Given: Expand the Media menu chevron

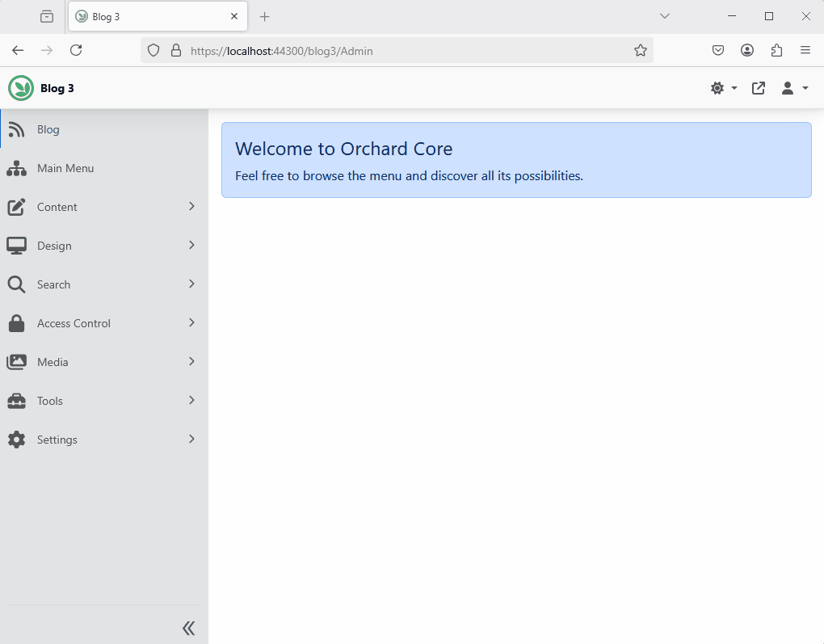Looking at the screenshot, I should 191,361.
